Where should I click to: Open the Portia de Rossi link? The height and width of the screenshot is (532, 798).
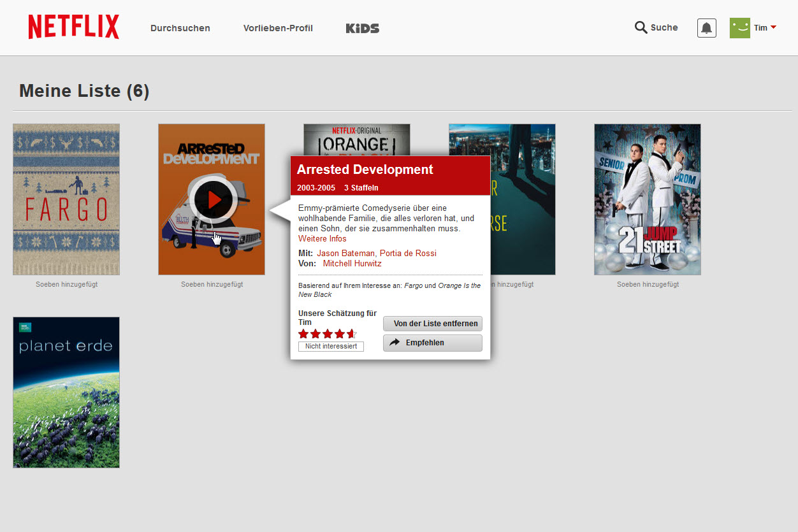tap(408, 253)
